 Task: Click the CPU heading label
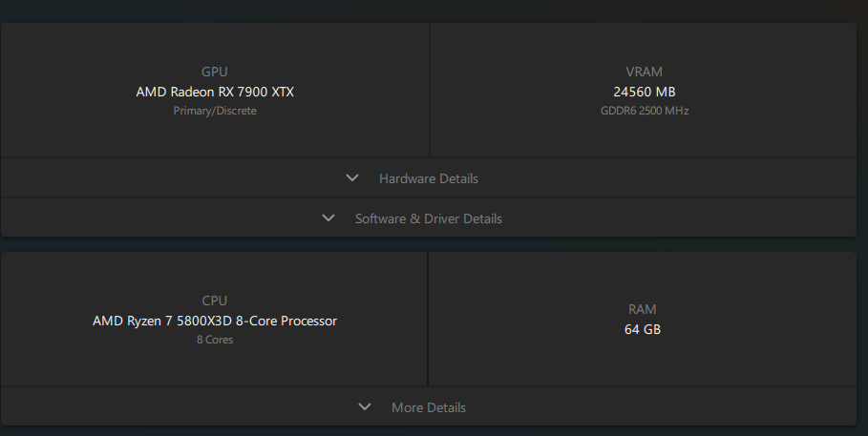215,301
